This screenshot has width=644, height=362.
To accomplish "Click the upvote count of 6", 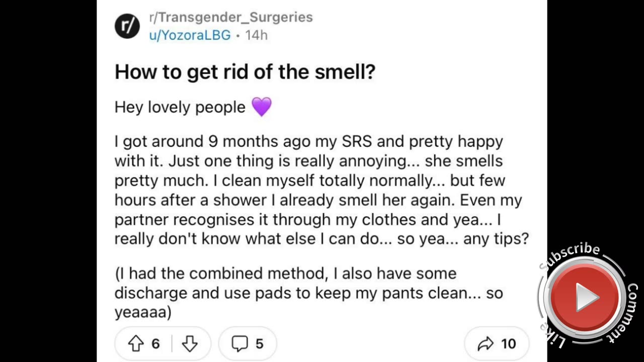I will coord(155,343).
